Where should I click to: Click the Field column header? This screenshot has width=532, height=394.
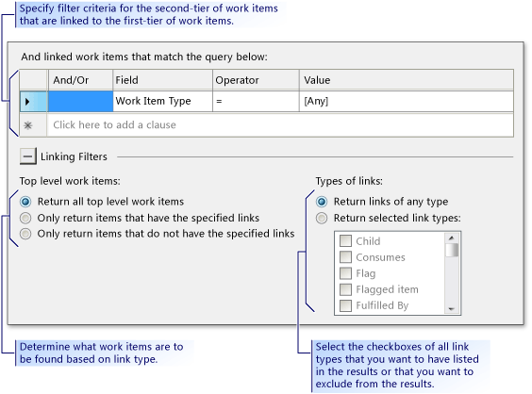(162, 80)
